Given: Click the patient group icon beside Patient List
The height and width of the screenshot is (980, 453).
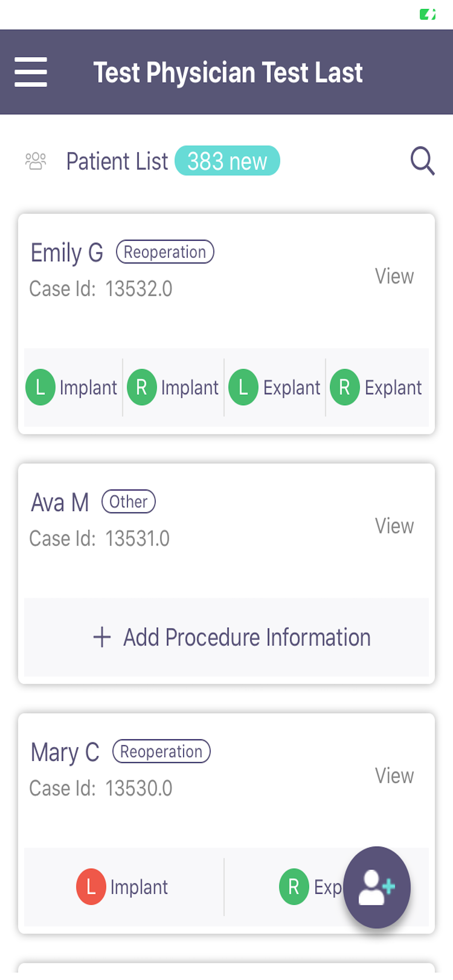Looking at the screenshot, I should (x=35, y=161).
